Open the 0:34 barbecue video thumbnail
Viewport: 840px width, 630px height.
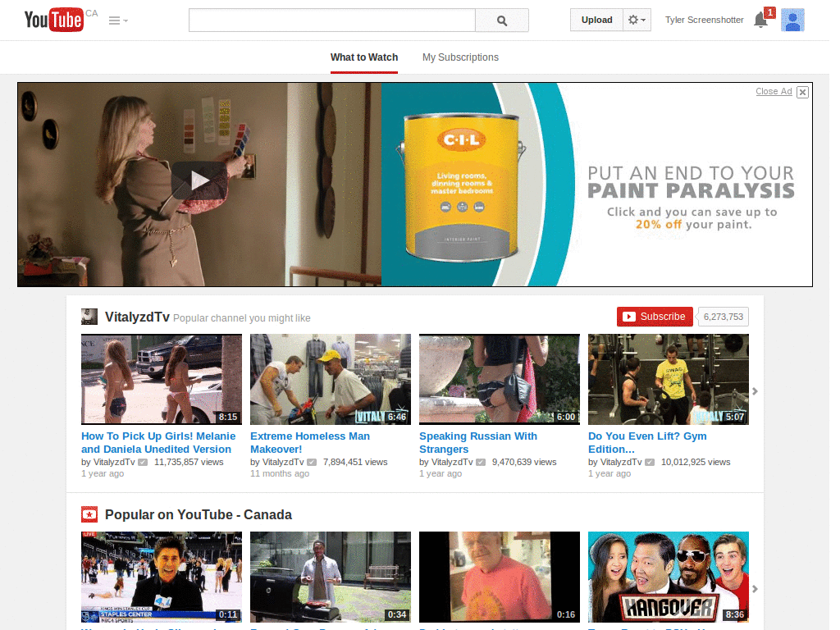331,577
